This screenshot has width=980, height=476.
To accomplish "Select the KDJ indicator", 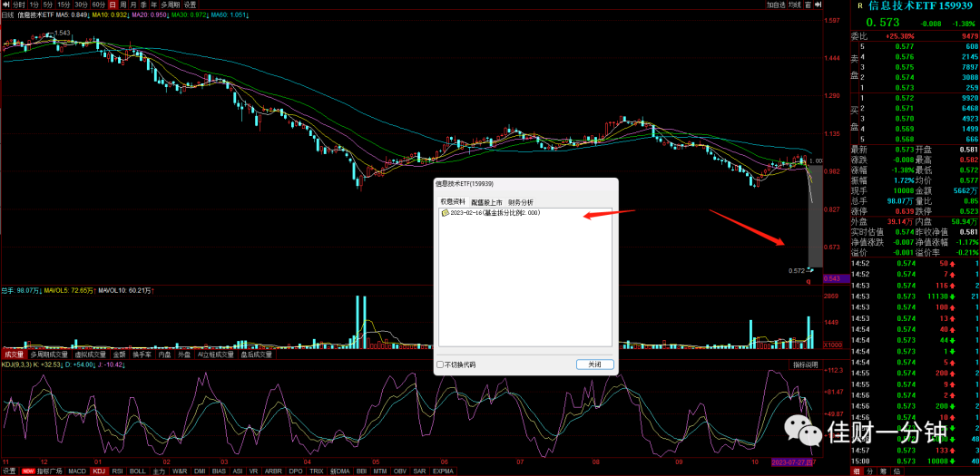I will tap(99, 471).
